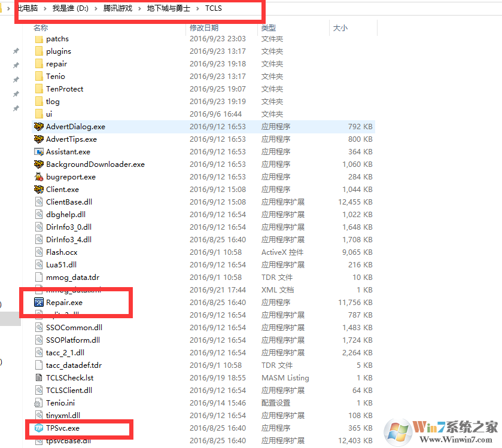Select file name DirInfo3_4.dll
This screenshot has width=502, height=448.
69,240
